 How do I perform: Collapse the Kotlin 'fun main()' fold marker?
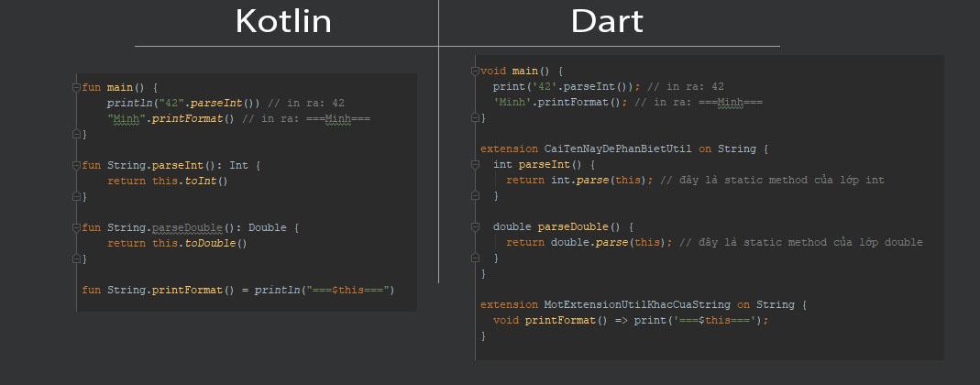click(x=76, y=87)
